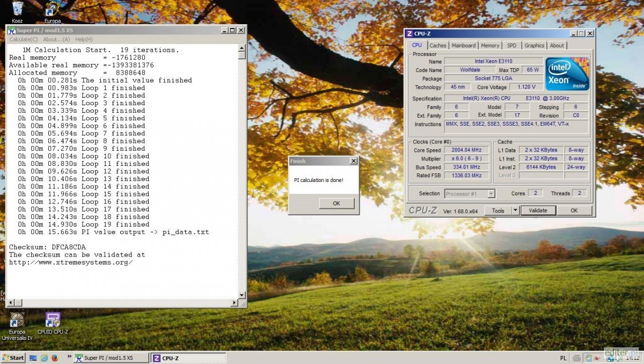This screenshot has width=644, height=364.
Task: Switch to the Memory tab
Action: pyautogui.click(x=490, y=46)
